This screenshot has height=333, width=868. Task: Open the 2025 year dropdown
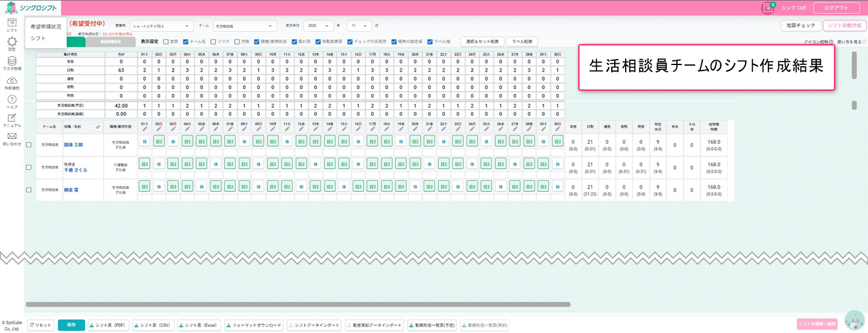(x=319, y=26)
